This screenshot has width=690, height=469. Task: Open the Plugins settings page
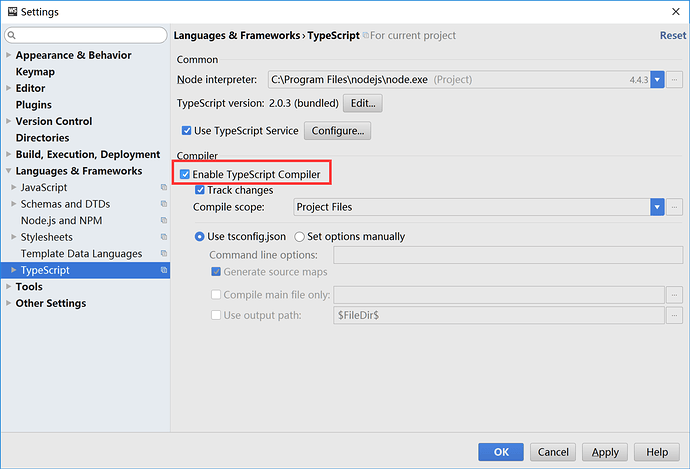tap(34, 105)
